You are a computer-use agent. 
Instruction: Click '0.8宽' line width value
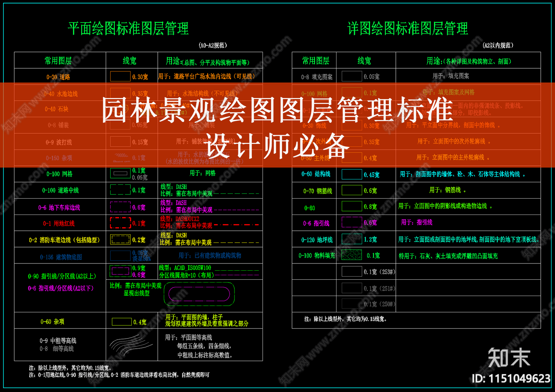[x=370, y=207]
